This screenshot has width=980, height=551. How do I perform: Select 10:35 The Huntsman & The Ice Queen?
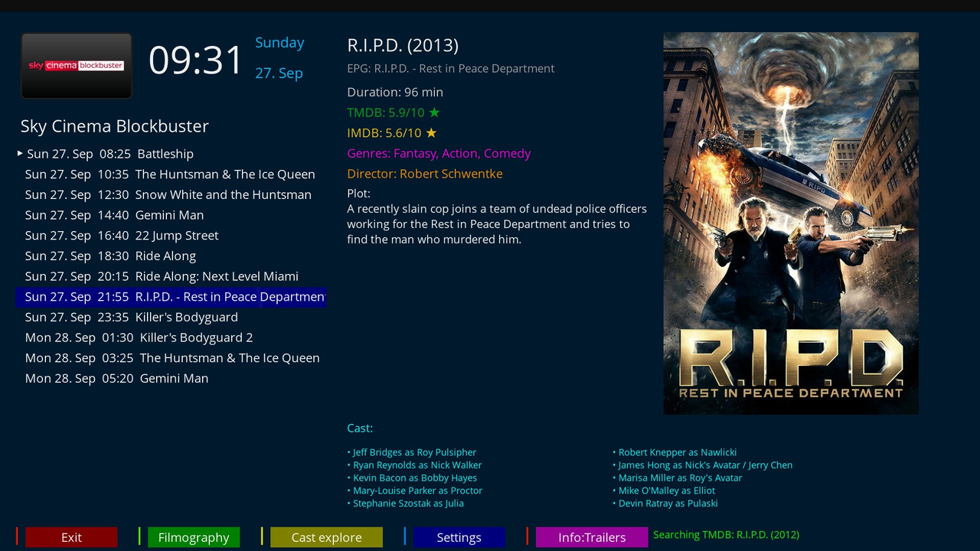click(x=171, y=174)
